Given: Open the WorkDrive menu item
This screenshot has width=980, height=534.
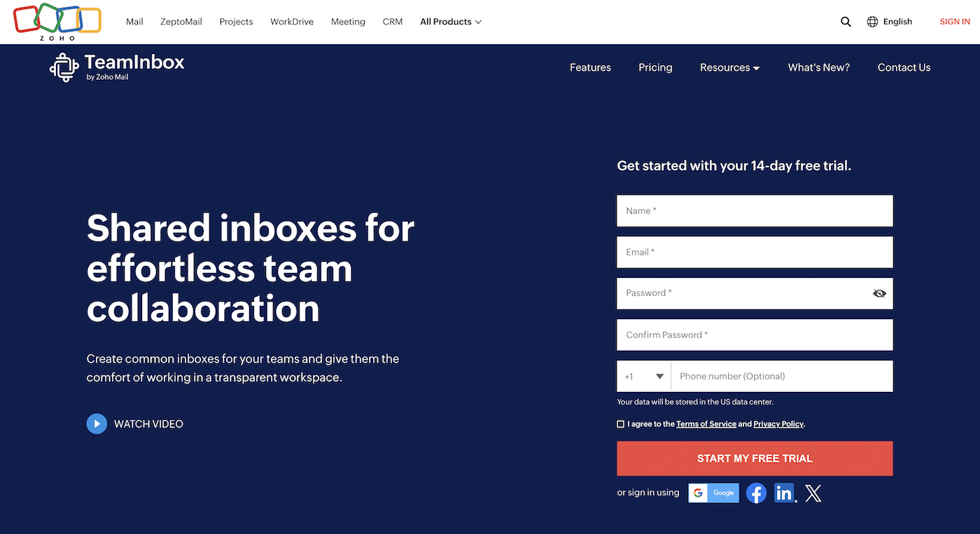Looking at the screenshot, I should 291,22.
